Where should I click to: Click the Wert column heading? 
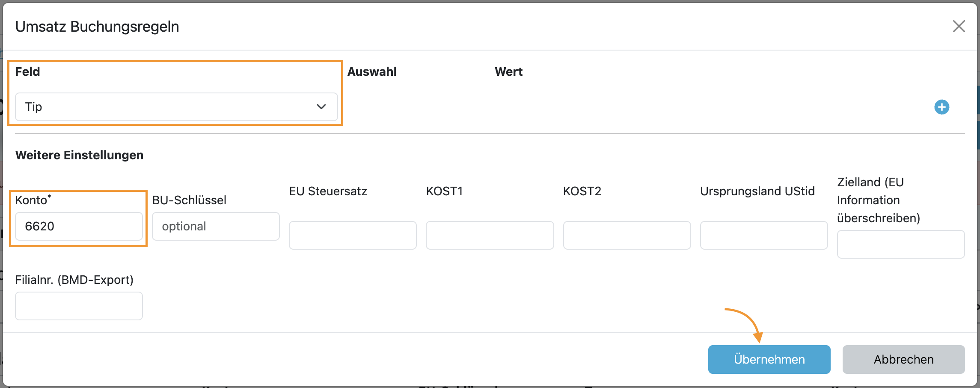(508, 72)
